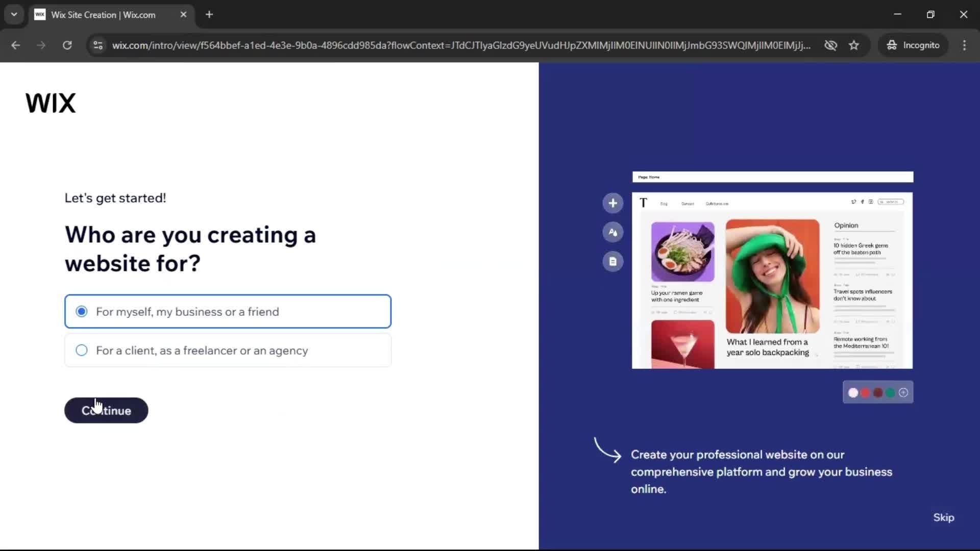The image size is (980, 551).
Task: Click the search box in preview header
Action: click(891, 202)
